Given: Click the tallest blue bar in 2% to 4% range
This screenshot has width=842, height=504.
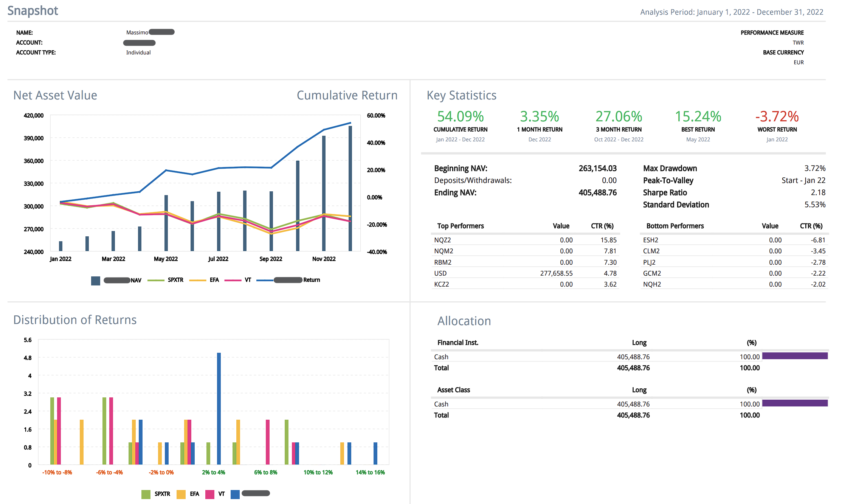Looking at the screenshot, I should click(219, 408).
